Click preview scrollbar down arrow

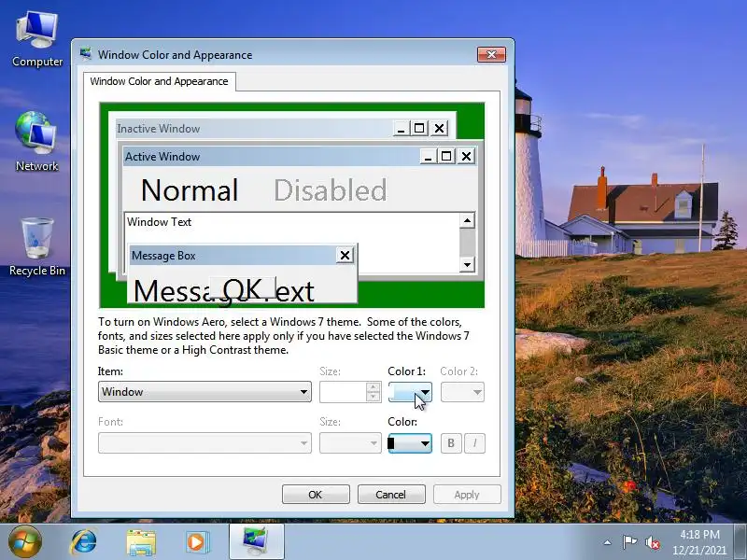(467, 264)
